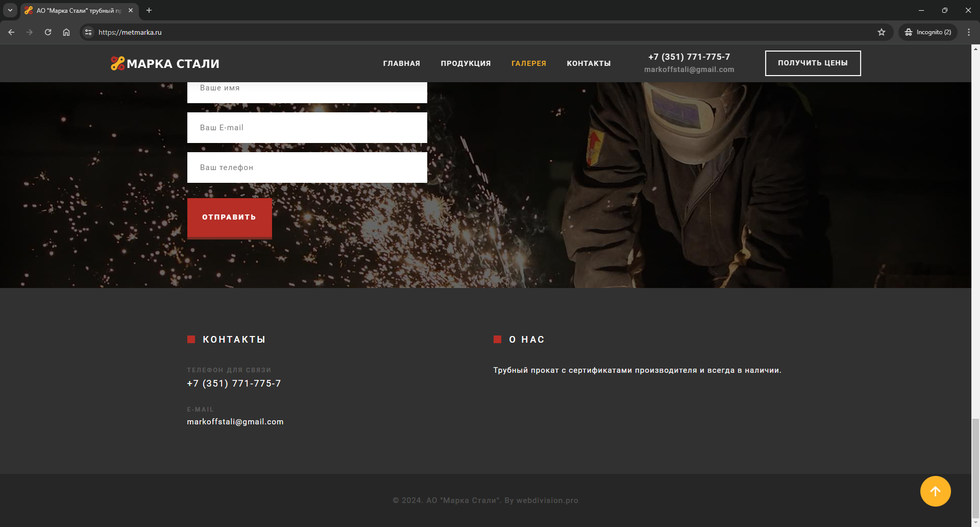Open Chrome's three-dot menu

(968, 32)
